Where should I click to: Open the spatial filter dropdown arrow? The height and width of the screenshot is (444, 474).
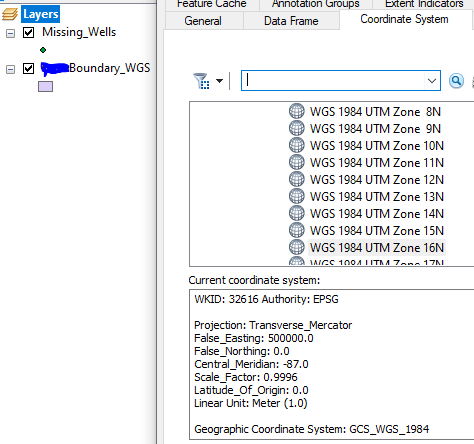(x=219, y=81)
